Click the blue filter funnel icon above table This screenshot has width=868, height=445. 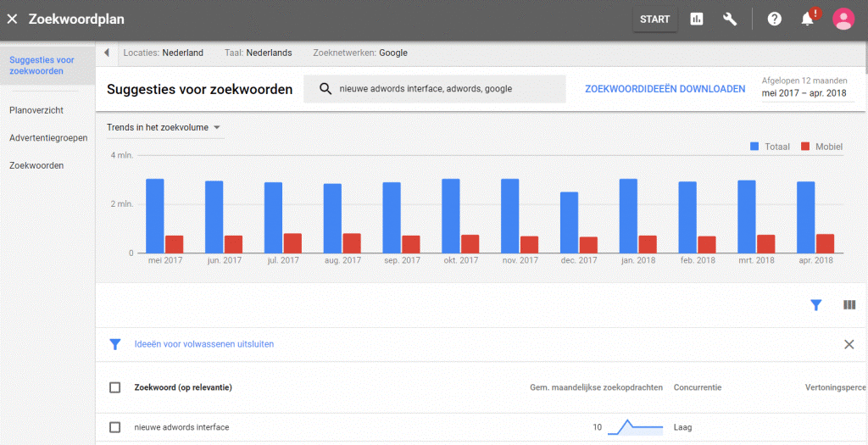pyautogui.click(x=815, y=305)
